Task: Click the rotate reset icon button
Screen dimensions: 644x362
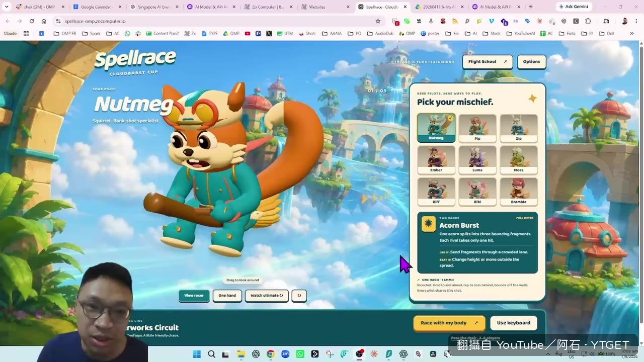Action: pos(299,296)
